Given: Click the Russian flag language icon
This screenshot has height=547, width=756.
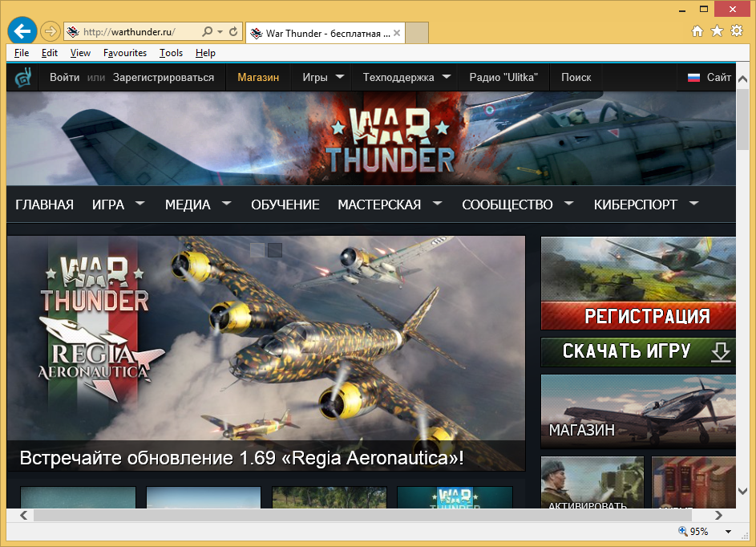Looking at the screenshot, I should coord(693,78).
